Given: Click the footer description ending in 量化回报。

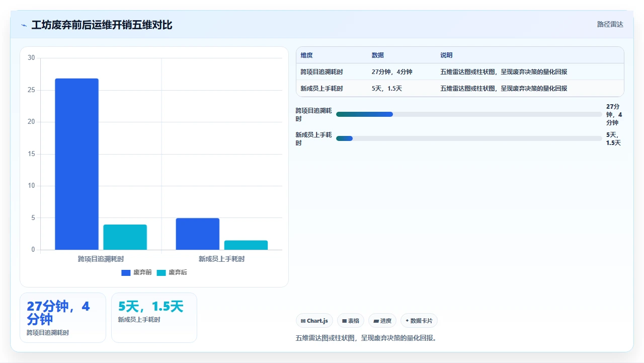Looking at the screenshot, I should tap(367, 338).
